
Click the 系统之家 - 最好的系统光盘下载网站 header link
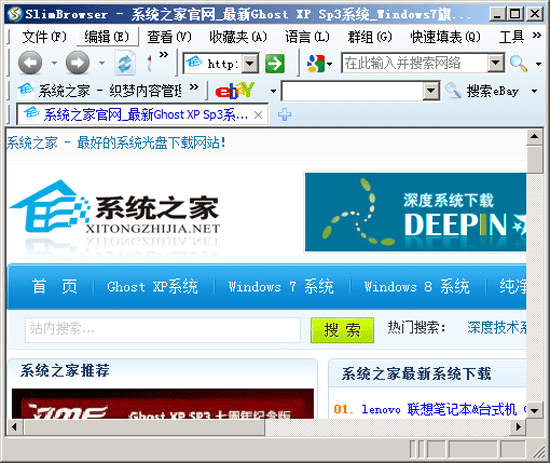116,143
